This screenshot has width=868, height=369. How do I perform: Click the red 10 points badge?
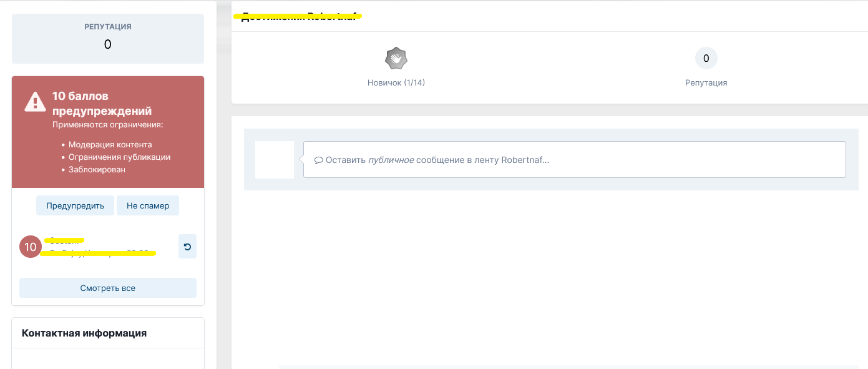[x=31, y=247]
